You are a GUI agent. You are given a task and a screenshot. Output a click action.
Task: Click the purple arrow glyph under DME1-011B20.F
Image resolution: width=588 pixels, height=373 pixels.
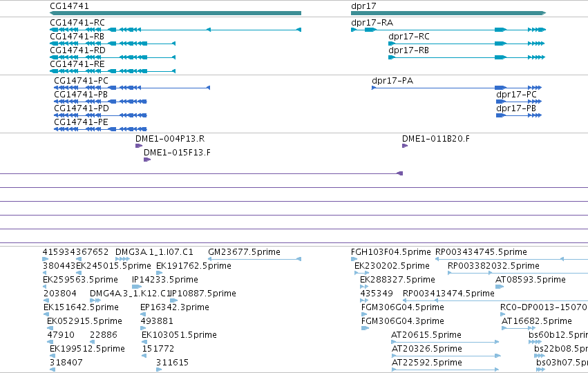pos(405,146)
